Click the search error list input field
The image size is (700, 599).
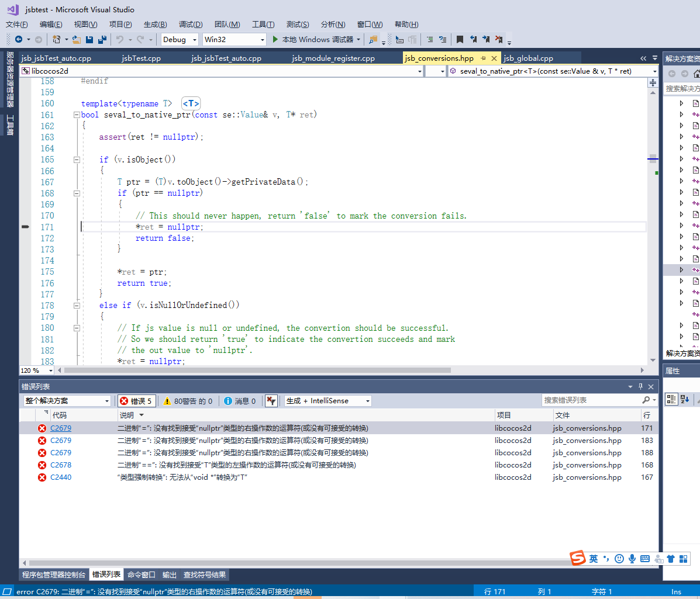591,400
